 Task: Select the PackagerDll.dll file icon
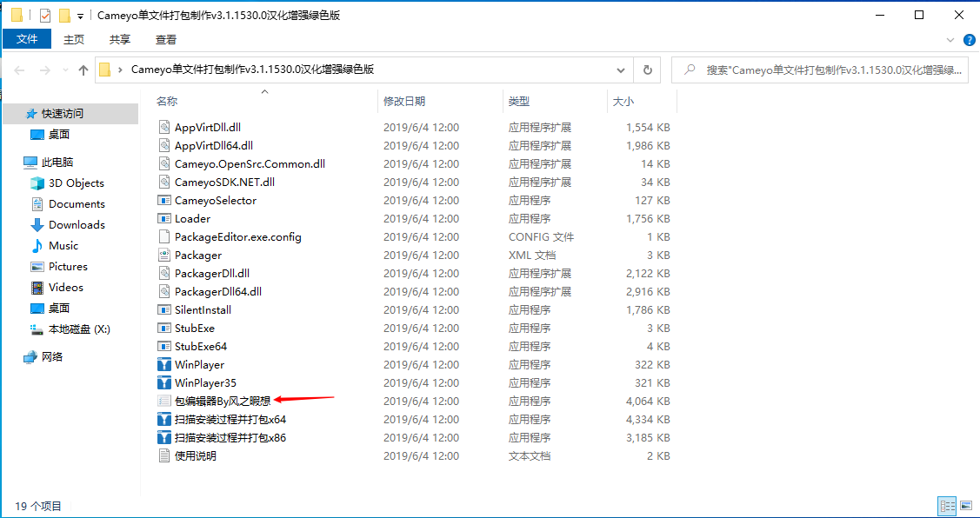point(164,274)
